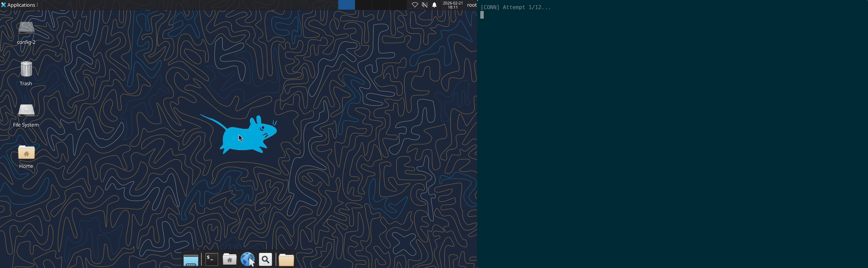Open the tan folder dock icon
The height and width of the screenshot is (268, 868).
pyautogui.click(x=286, y=260)
